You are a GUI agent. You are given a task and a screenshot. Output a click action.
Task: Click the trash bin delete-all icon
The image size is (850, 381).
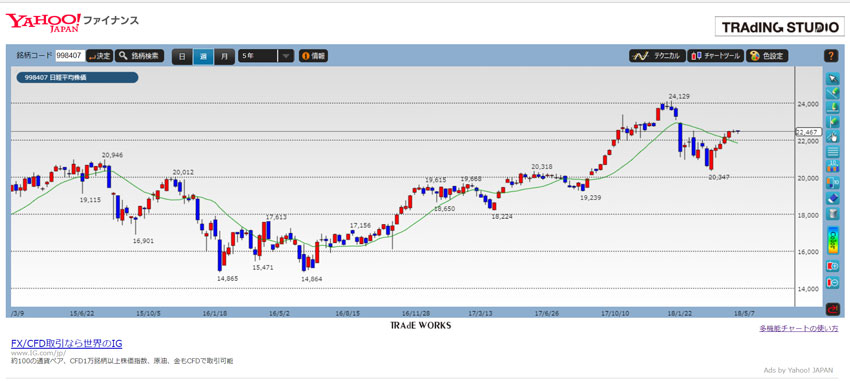tap(832, 214)
